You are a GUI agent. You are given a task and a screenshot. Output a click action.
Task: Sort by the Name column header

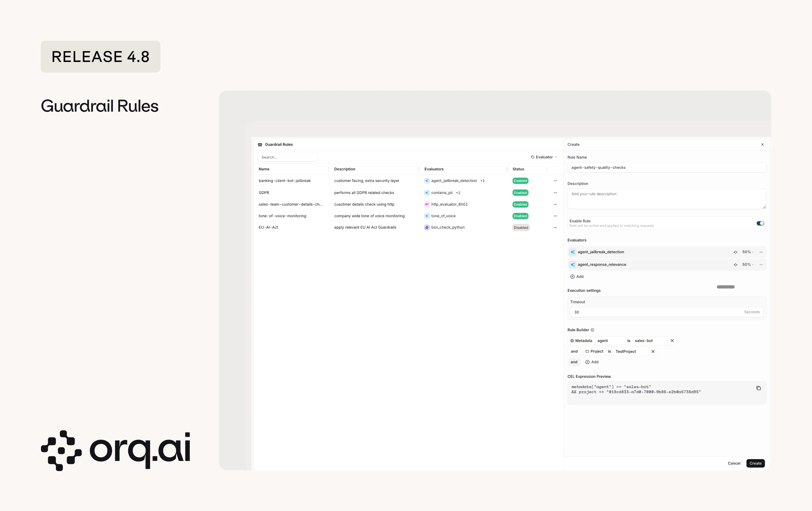(264, 169)
